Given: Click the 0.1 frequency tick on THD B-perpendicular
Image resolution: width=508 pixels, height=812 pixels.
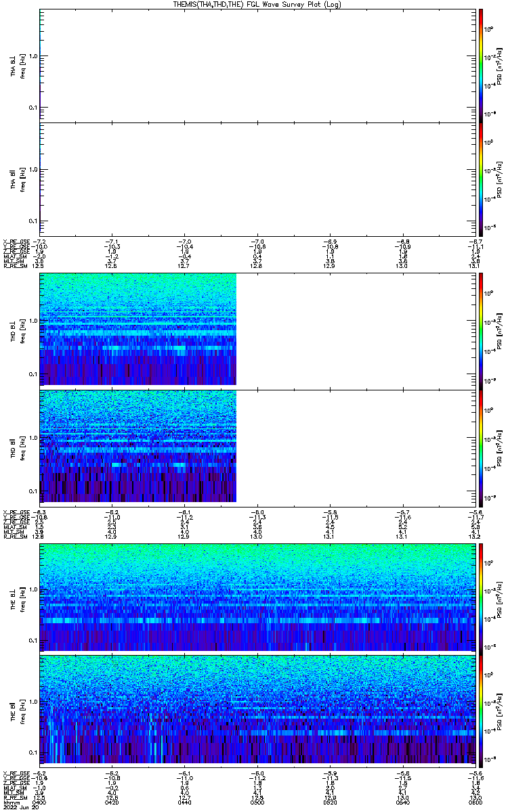Looking at the screenshot, I should (33, 374).
